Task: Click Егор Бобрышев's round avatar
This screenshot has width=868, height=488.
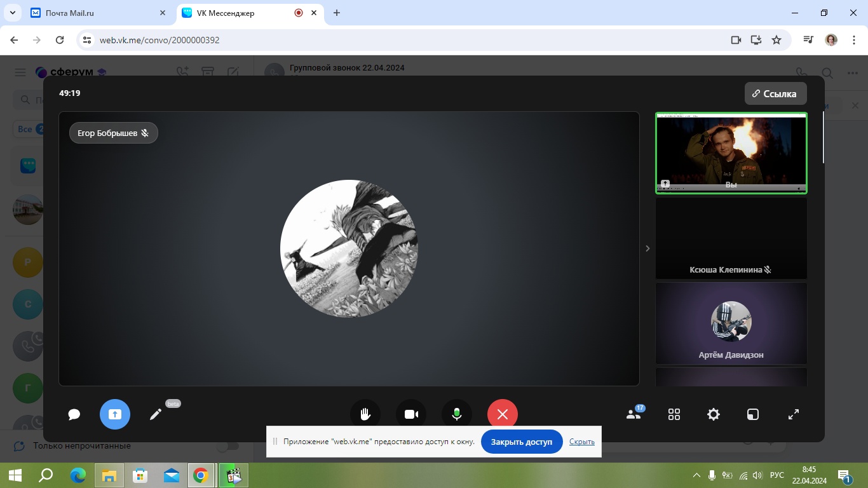Action: (349, 248)
